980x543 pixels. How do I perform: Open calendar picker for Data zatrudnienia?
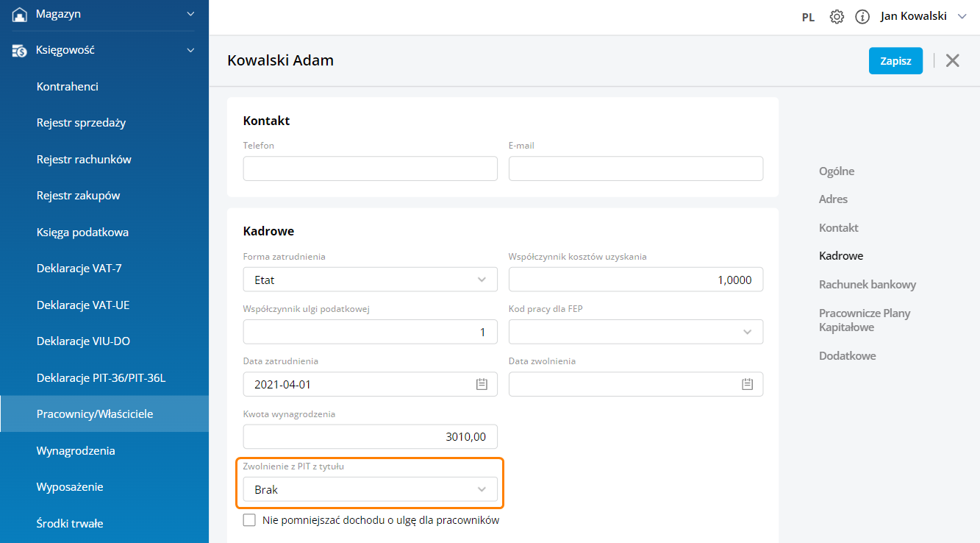482,384
